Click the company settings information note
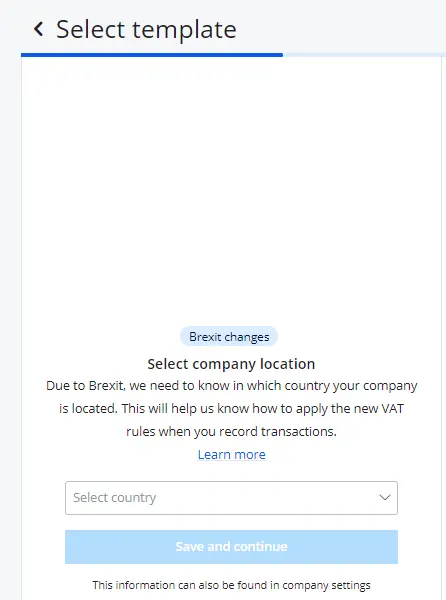Image resolution: width=446 pixels, height=600 pixels. click(x=231, y=585)
